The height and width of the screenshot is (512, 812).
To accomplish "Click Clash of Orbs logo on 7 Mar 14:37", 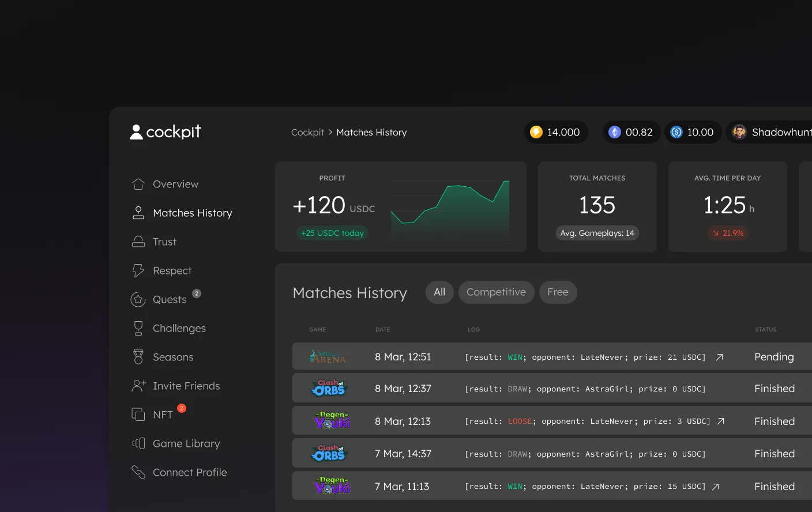I will [x=329, y=453].
